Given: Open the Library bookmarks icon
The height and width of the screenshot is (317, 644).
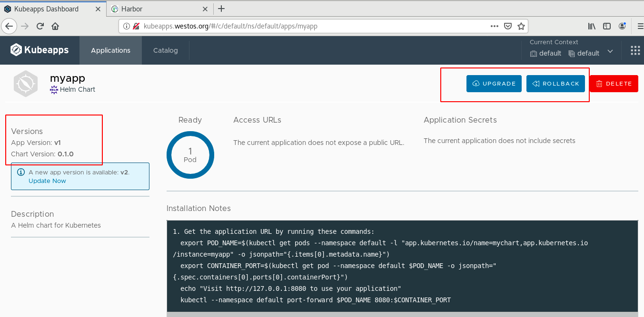Looking at the screenshot, I should pos(592,26).
